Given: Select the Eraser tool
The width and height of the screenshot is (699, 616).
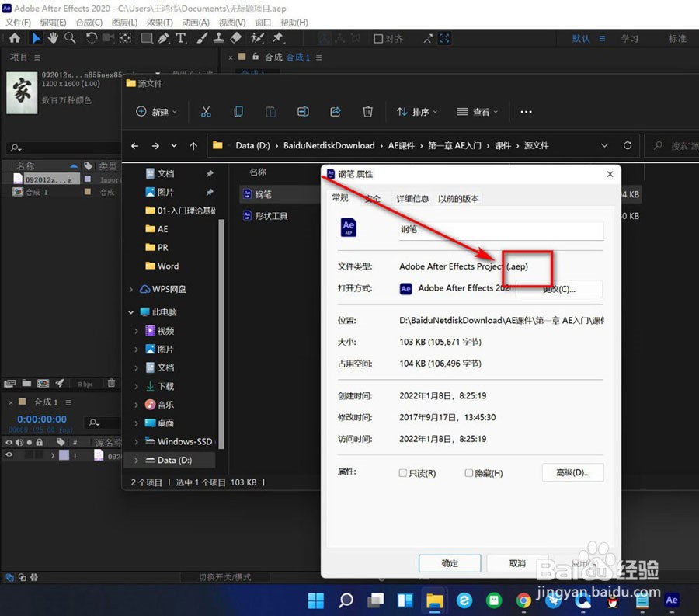Looking at the screenshot, I should pos(235,38).
